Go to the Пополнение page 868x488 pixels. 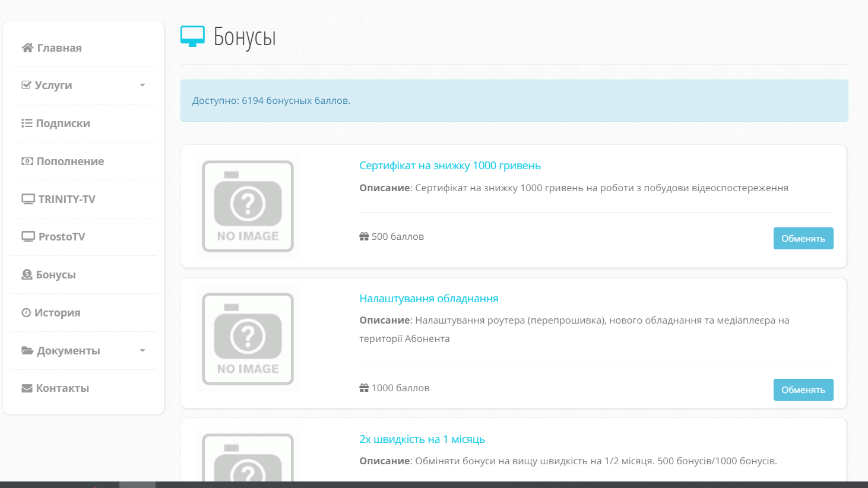(x=70, y=161)
